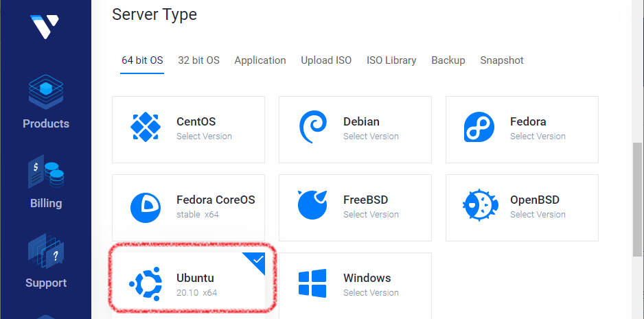Screen dimensions: 644x319
Task: Switch to the 32 bit OS tab
Action: [x=199, y=60]
